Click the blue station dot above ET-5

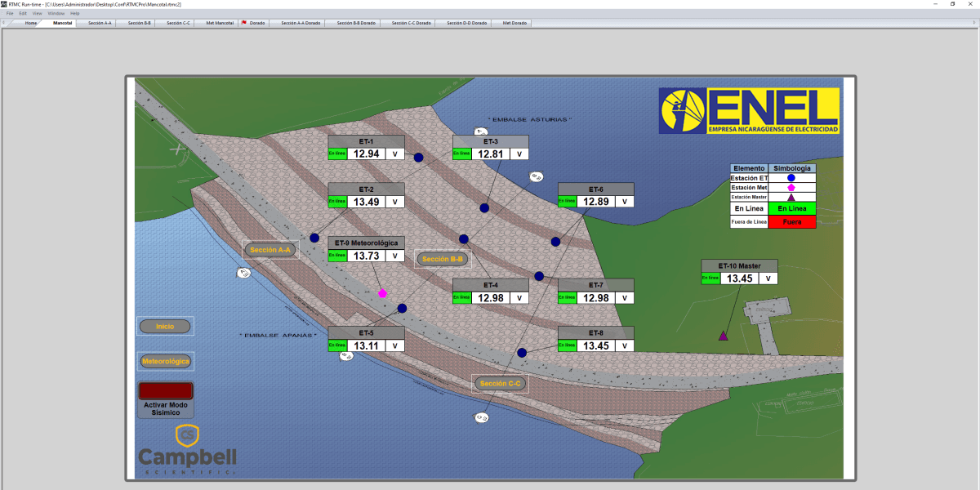tap(402, 308)
